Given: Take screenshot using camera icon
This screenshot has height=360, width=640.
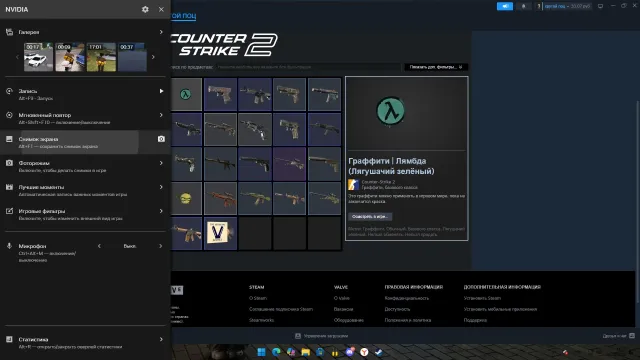Looking at the screenshot, I should 161,139.
